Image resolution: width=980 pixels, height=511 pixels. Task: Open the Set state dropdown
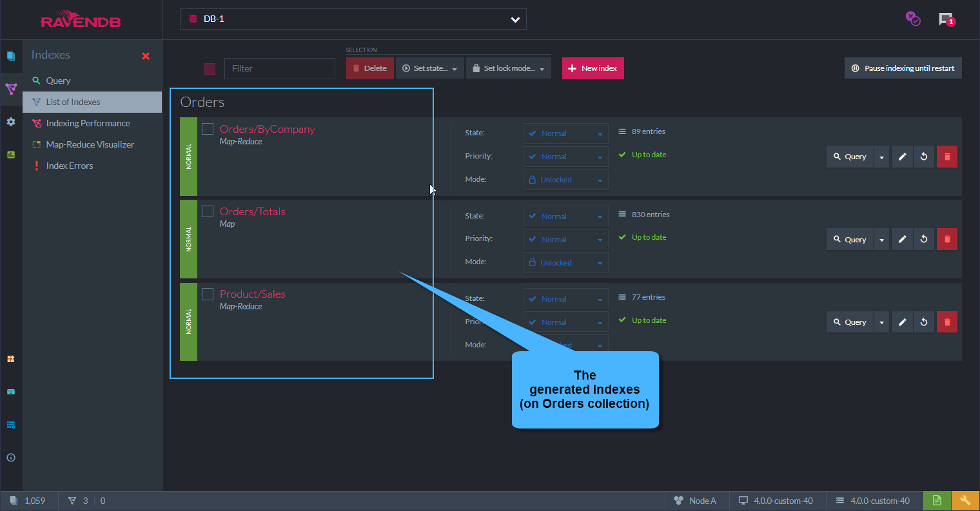tap(430, 68)
